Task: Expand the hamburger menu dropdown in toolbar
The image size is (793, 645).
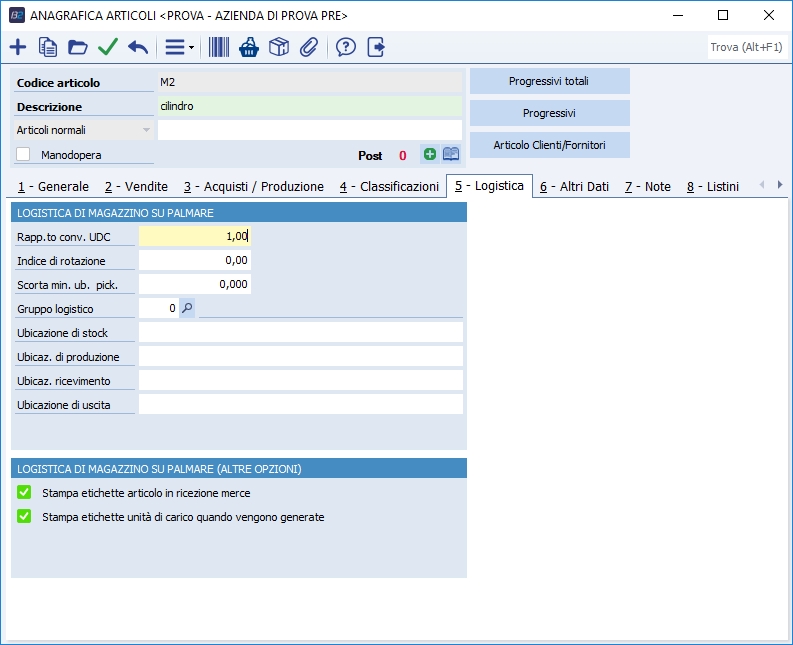Action: (180, 47)
